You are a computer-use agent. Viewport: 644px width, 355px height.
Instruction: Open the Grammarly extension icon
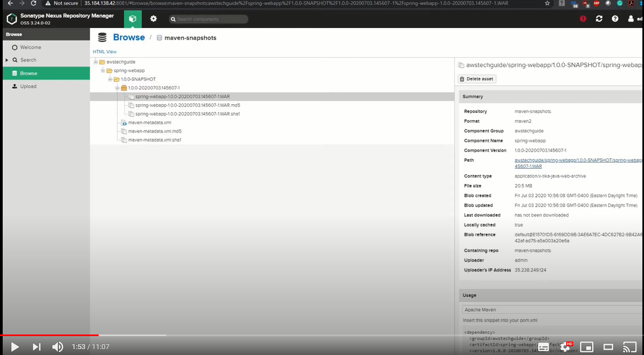[x=620, y=3]
